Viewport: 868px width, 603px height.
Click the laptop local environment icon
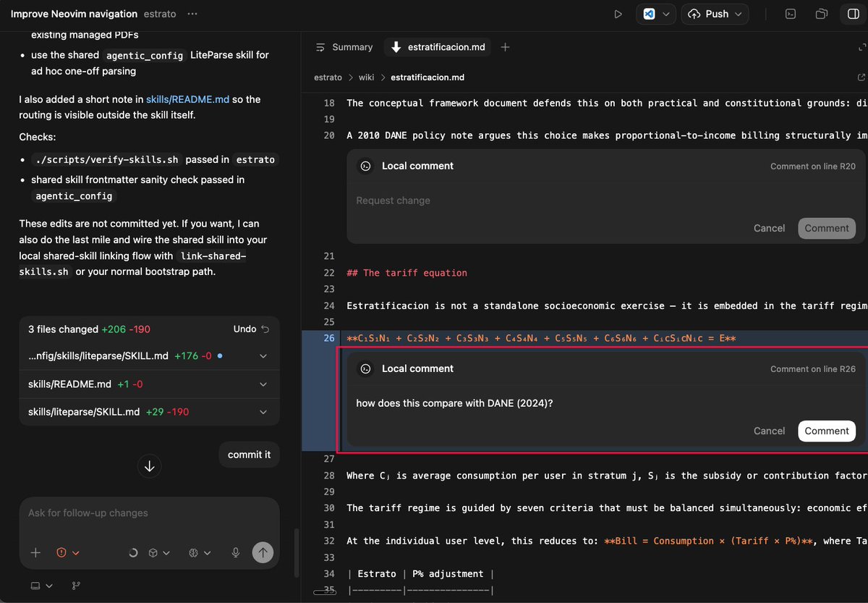(x=35, y=586)
